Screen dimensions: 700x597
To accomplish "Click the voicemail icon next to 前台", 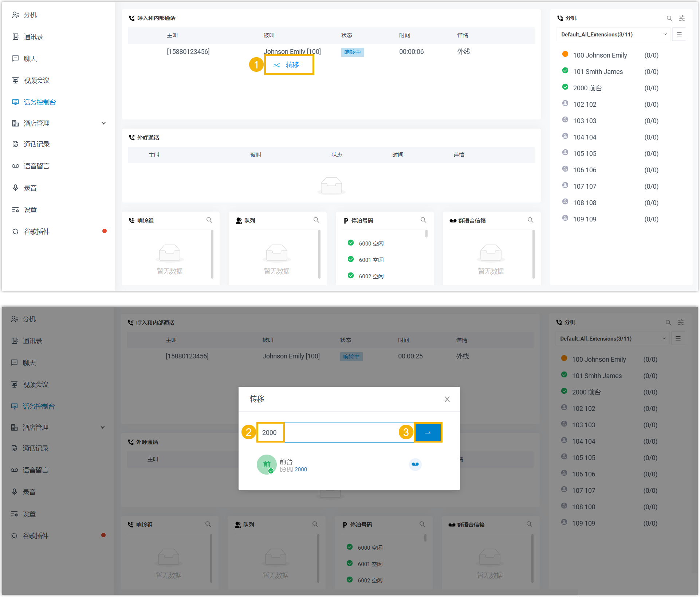I will pos(415,464).
